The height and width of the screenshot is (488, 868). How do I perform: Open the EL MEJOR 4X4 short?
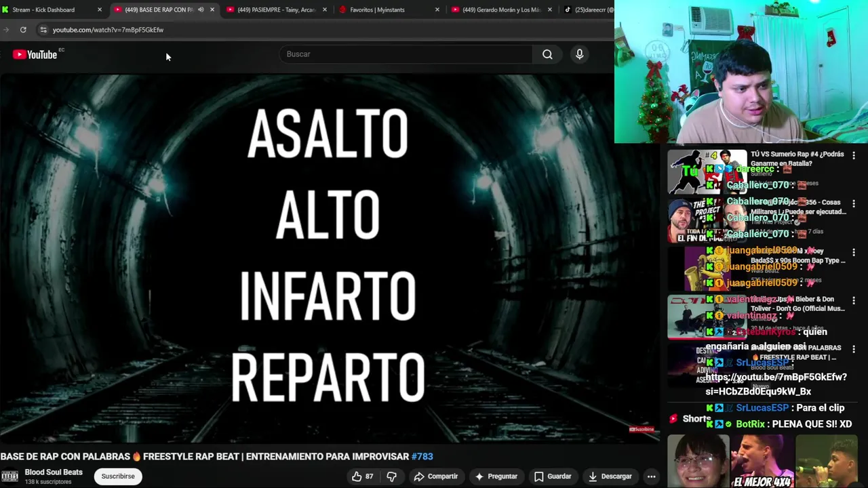tap(762, 462)
